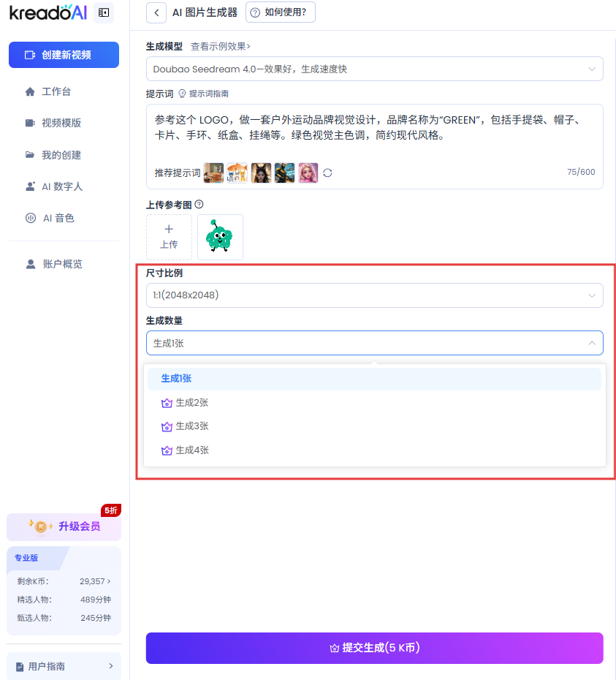Viewport: 616px width, 680px height.
Task: Click 提交生成 submit button
Action: click(x=374, y=648)
